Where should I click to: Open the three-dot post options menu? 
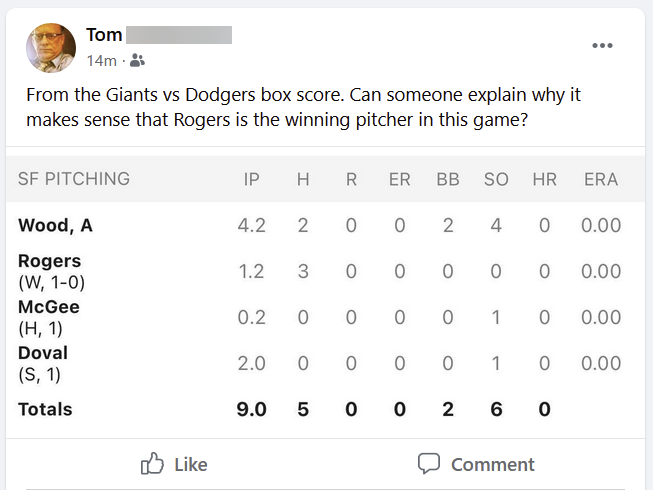pos(601,46)
